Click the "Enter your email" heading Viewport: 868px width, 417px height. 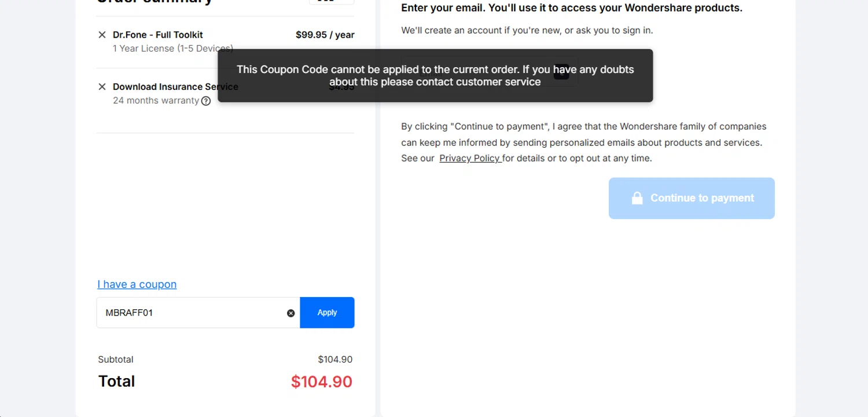click(x=571, y=8)
